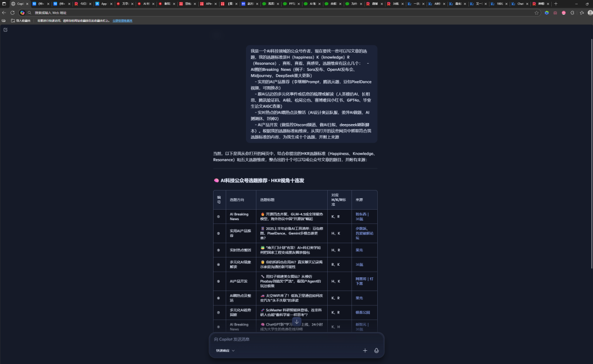Image resolution: width=593 pixels, height=364 pixels.
Task: Go back using the browser back arrow
Action: [x=4, y=13]
